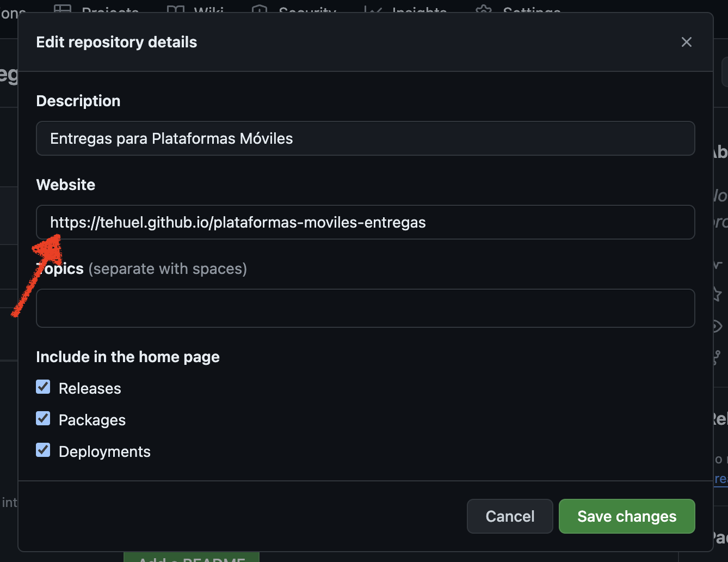This screenshot has width=728, height=562.
Task: Click the empty Topics input field
Action: pyautogui.click(x=366, y=308)
